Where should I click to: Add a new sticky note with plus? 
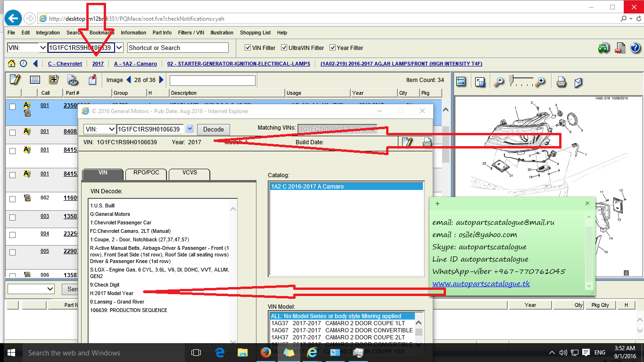click(x=438, y=204)
